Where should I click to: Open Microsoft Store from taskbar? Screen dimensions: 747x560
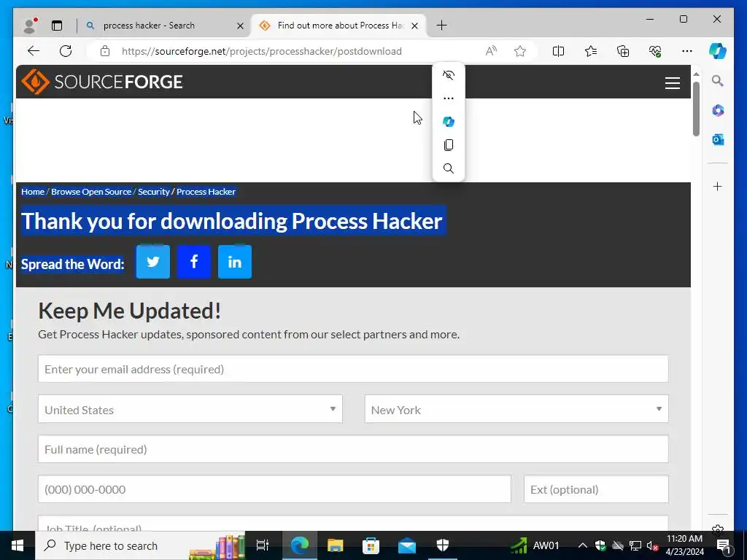(371, 545)
